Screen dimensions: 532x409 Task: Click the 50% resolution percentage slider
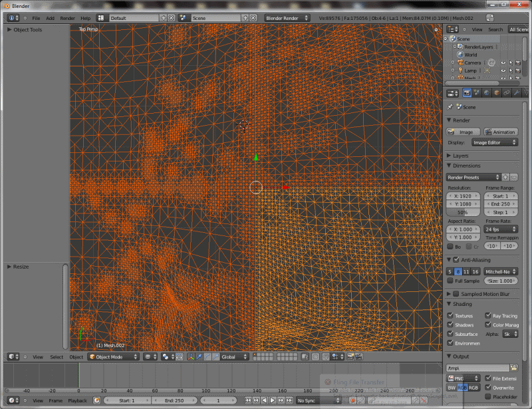463,213
